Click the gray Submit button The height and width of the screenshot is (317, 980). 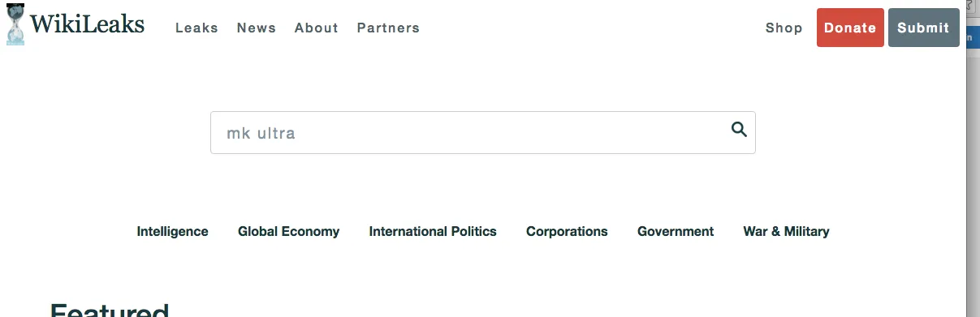(924, 28)
